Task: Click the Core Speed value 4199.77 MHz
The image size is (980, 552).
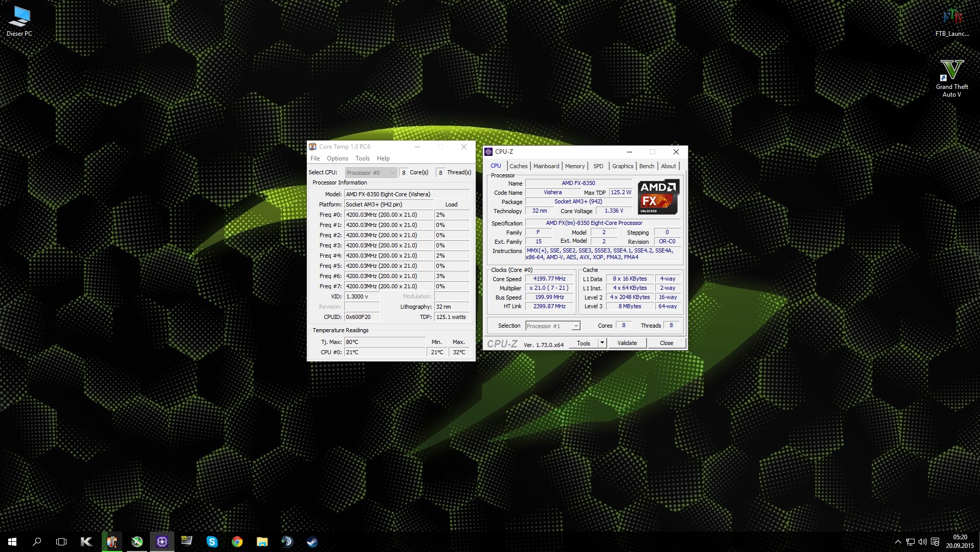Action: coord(549,279)
